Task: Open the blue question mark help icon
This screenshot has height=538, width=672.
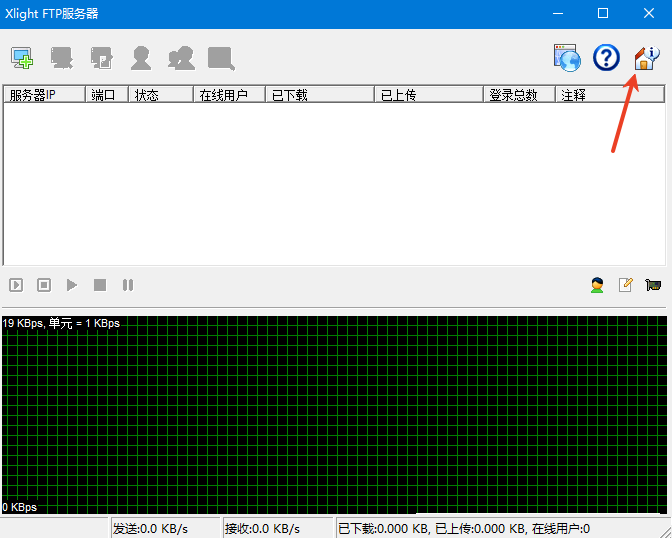Action: (606, 57)
